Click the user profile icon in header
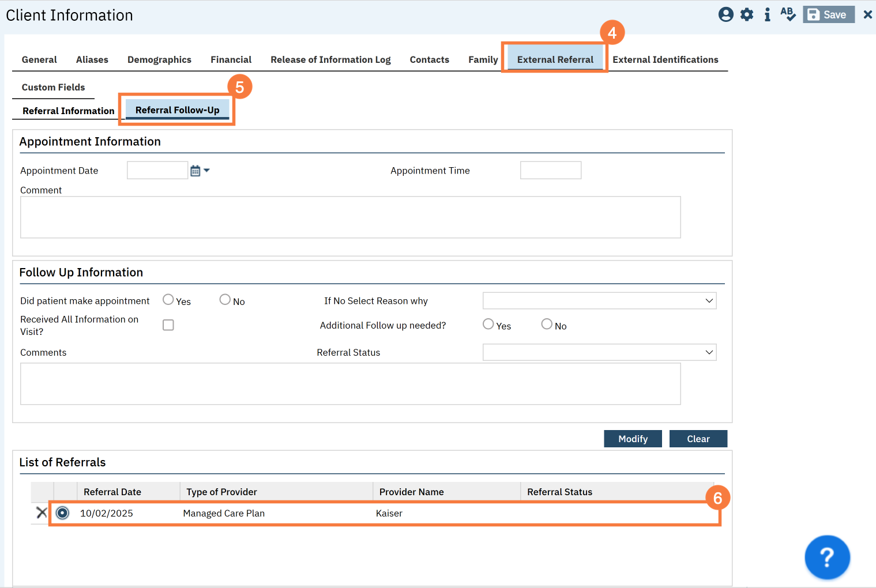The width and height of the screenshot is (876, 588). pos(725,14)
